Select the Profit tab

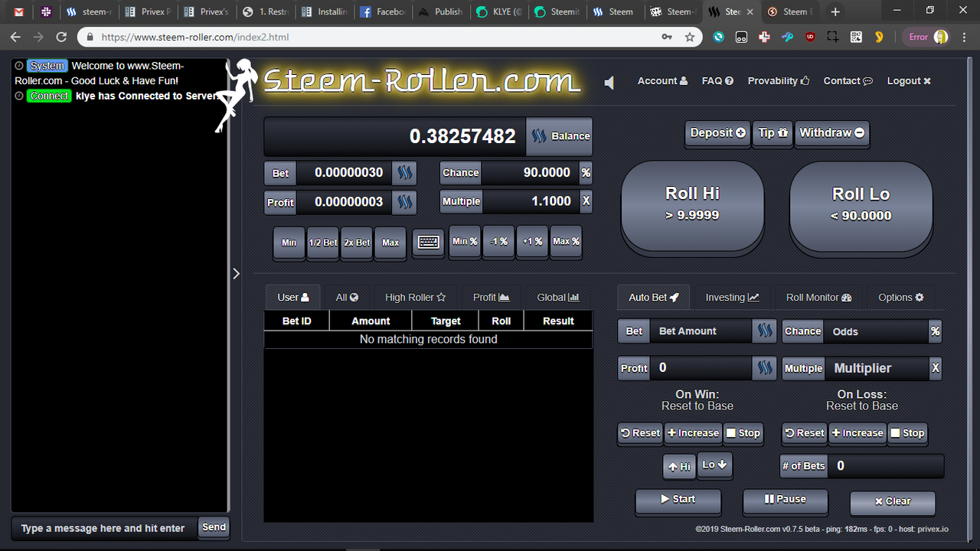491,298
